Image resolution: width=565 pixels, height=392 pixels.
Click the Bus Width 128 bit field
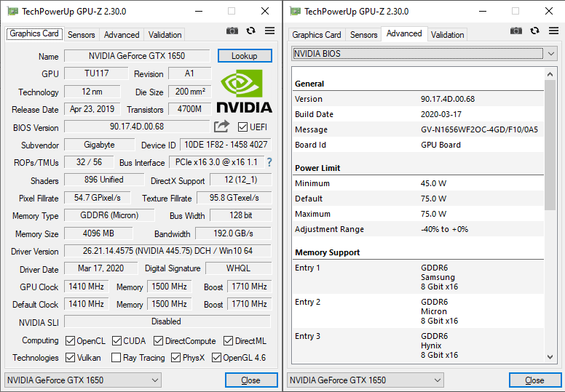[241, 215]
